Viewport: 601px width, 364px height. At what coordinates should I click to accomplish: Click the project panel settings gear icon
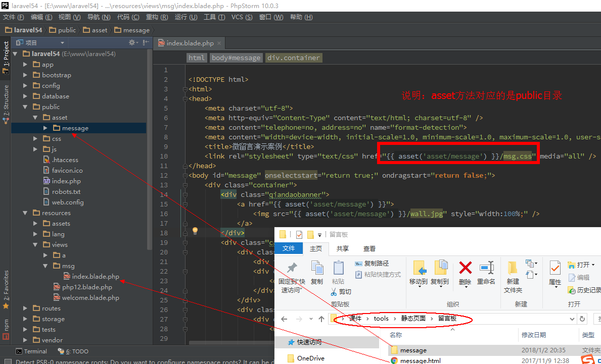(132, 43)
